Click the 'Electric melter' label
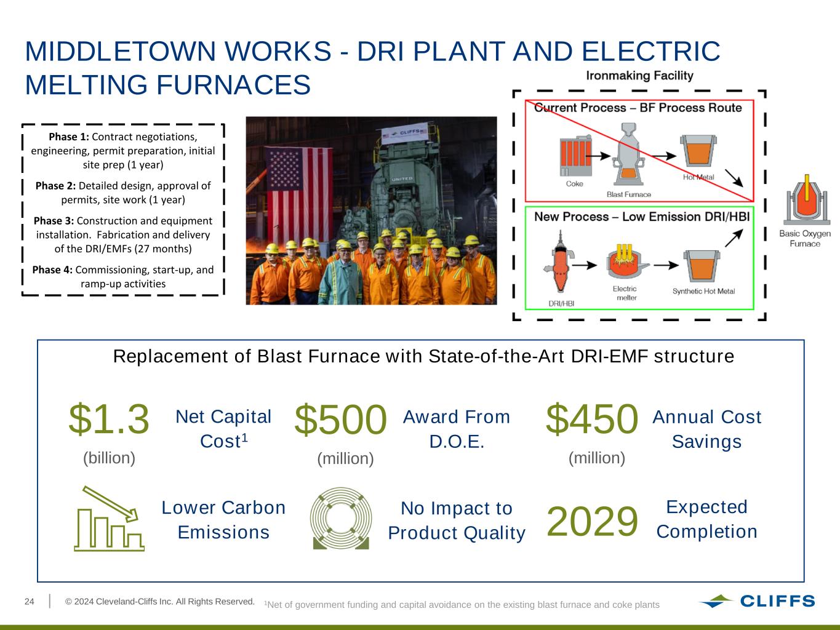The height and width of the screenshot is (630, 840). (x=625, y=293)
